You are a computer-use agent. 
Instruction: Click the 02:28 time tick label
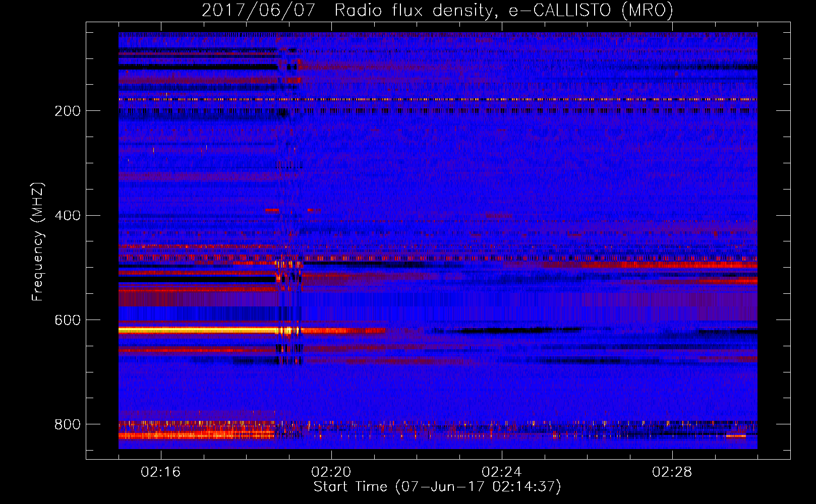pos(672,472)
